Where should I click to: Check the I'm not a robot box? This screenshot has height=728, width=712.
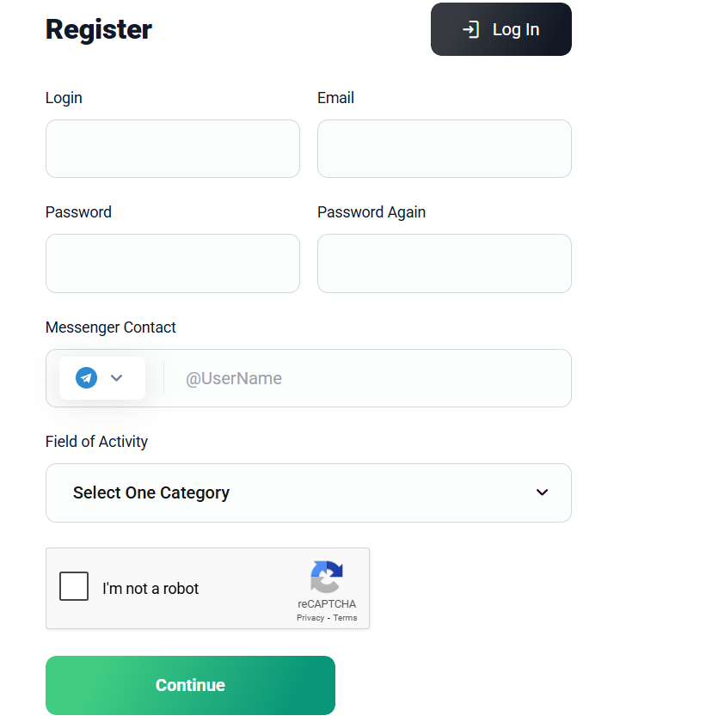(74, 586)
